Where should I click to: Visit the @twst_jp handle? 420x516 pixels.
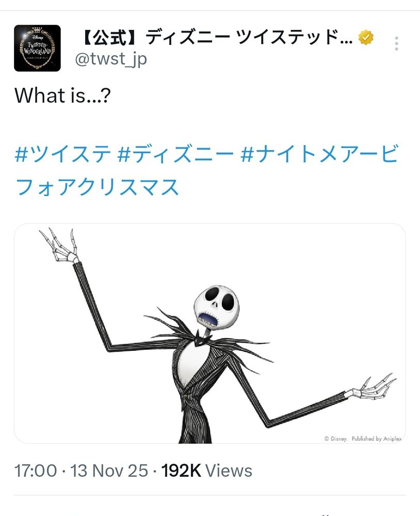(111, 59)
